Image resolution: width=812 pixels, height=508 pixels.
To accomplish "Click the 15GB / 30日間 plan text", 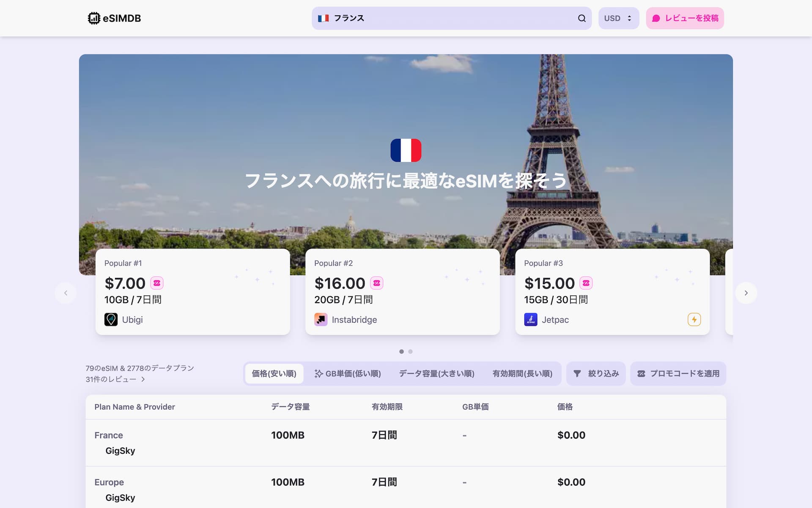I will click(556, 300).
